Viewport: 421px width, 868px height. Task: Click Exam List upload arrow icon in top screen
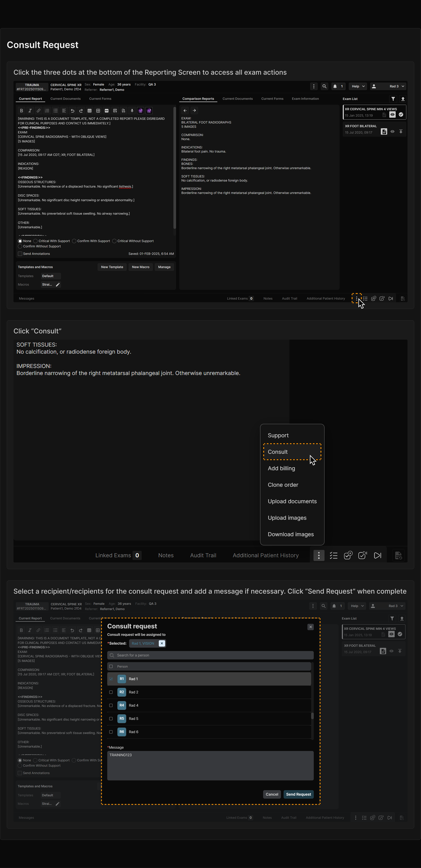click(x=403, y=99)
